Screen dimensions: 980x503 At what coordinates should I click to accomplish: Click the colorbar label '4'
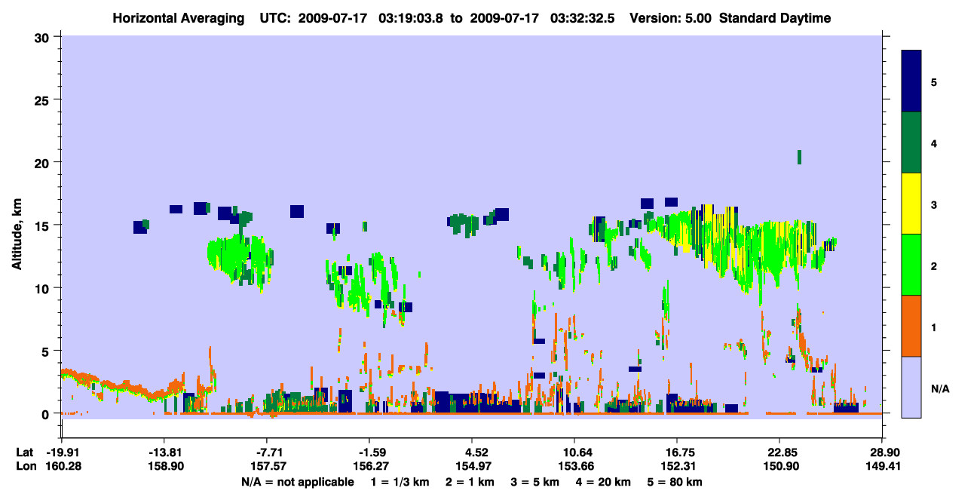934,143
